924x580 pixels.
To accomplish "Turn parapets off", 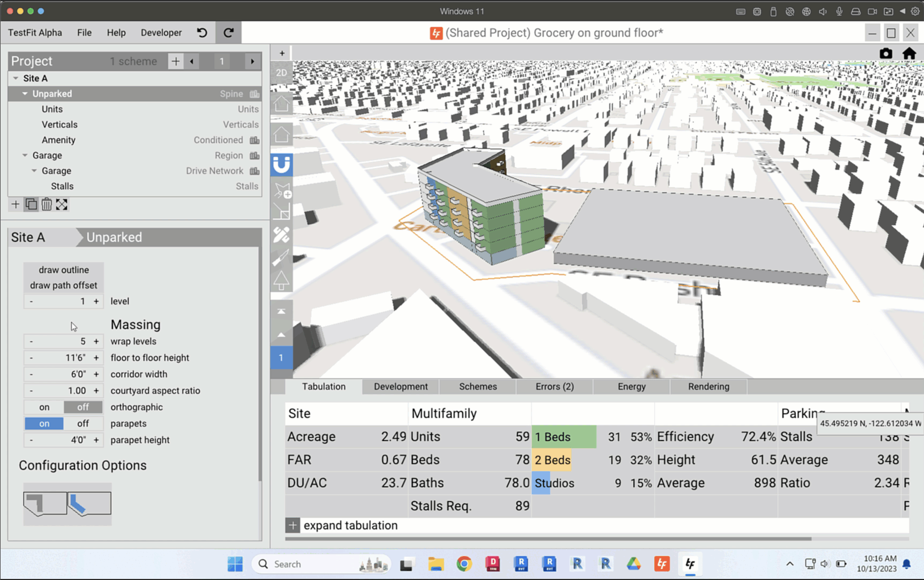I will [x=83, y=424].
